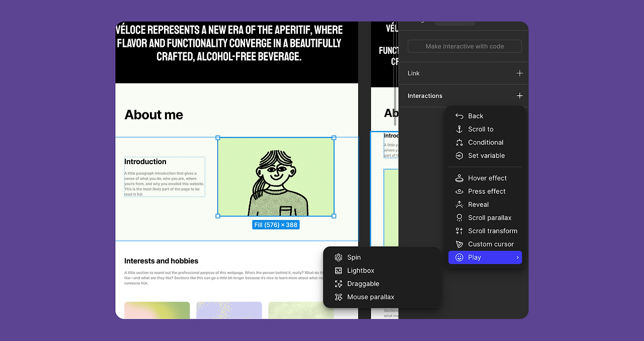The height and width of the screenshot is (341, 644).
Task: Click the Reveal icon
Action: click(459, 204)
